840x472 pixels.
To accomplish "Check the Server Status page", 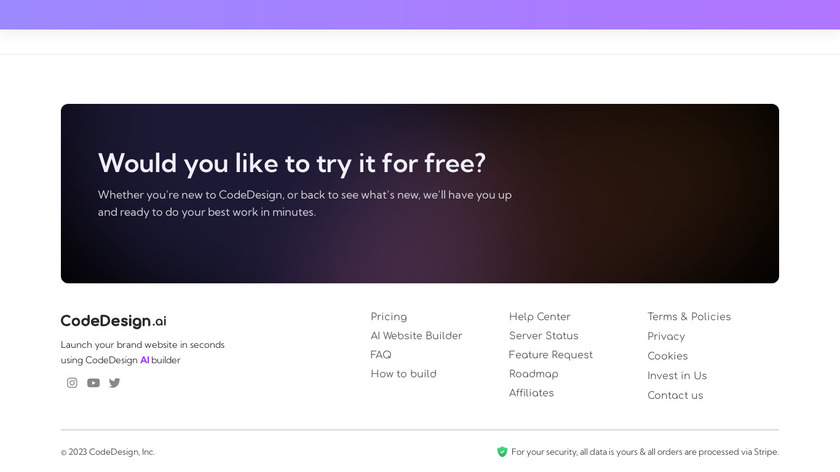I will click(x=543, y=336).
